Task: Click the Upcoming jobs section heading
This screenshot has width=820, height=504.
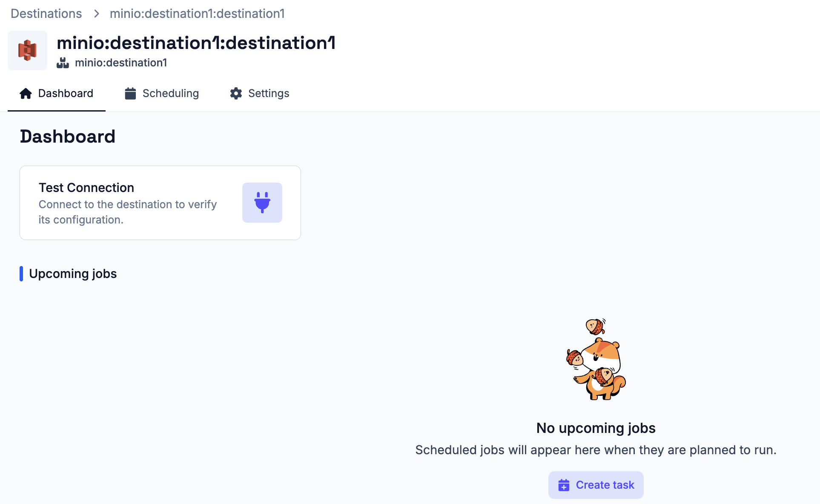Action: click(x=73, y=274)
